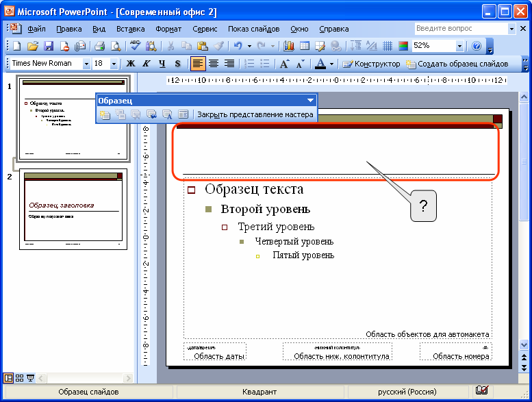Click the Rename master icon in the Образец toolbar

pos(167,114)
